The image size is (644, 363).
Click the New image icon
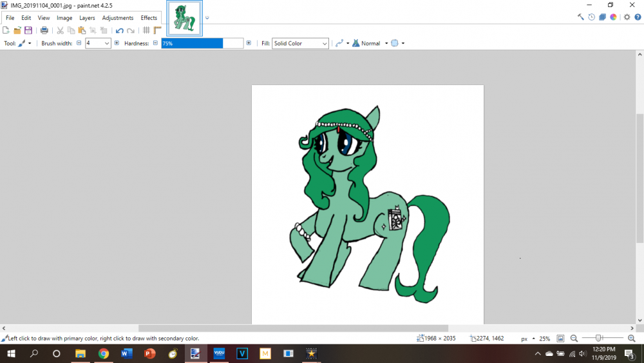coord(6,30)
